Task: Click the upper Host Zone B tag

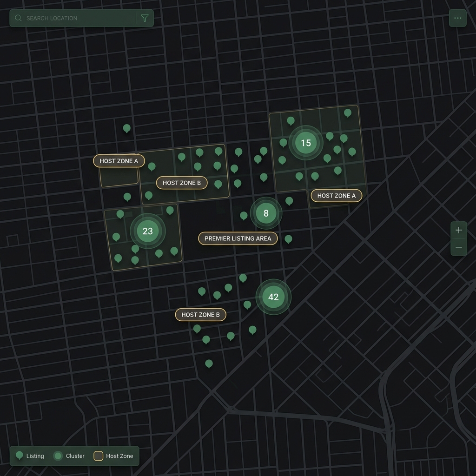Action: (x=181, y=183)
